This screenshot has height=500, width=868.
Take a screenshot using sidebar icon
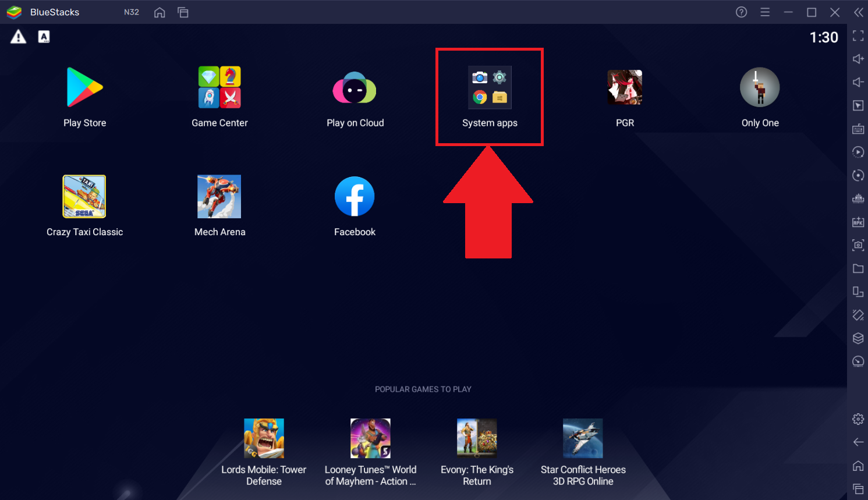click(x=858, y=245)
